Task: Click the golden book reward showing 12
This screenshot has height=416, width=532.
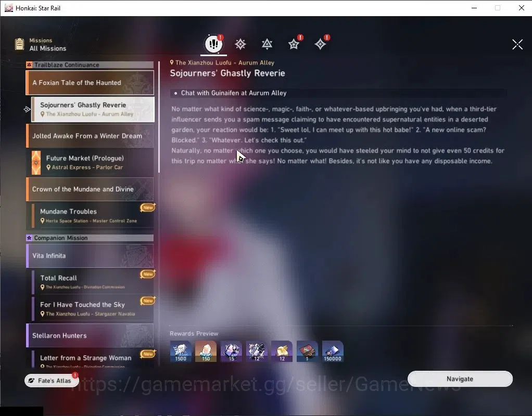Action: pos(282,352)
